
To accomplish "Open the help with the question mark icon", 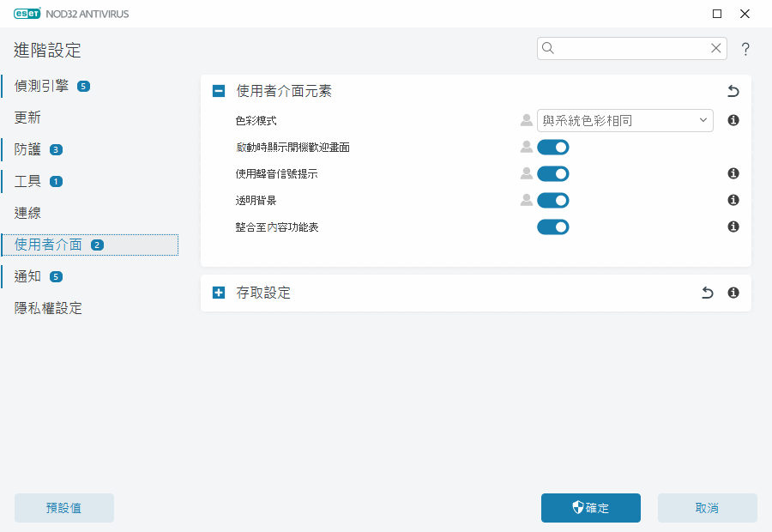I will 745,49.
